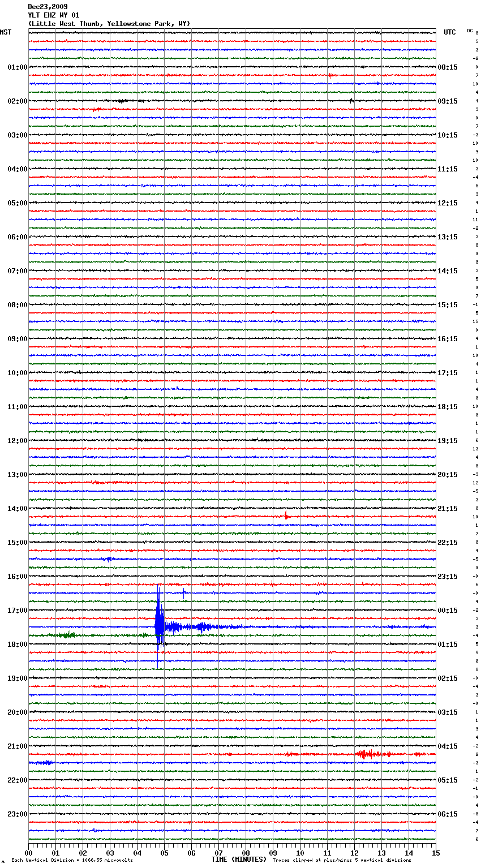The image size is (481, 868).
Task: Select the 19:00 MST time label
Action: pos(17,678)
